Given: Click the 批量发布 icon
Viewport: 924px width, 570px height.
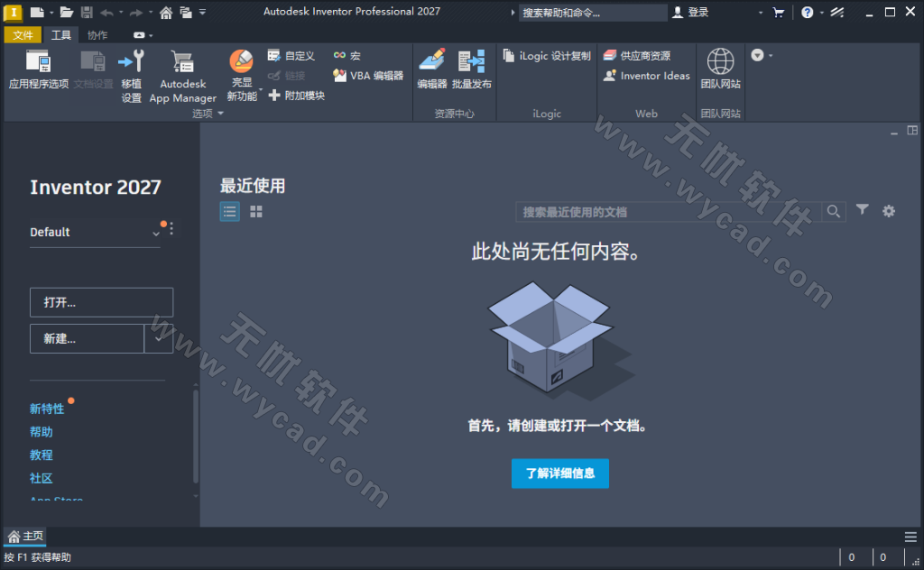Looking at the screenshot, I should click(x=472, y=72).
